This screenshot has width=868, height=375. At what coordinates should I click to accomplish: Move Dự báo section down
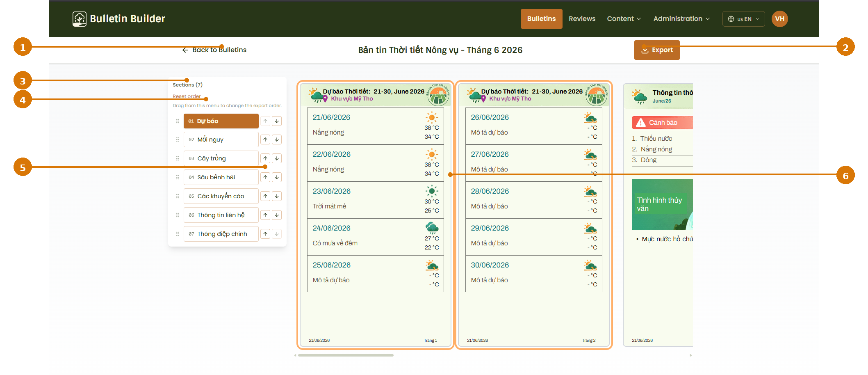[277, 121]
